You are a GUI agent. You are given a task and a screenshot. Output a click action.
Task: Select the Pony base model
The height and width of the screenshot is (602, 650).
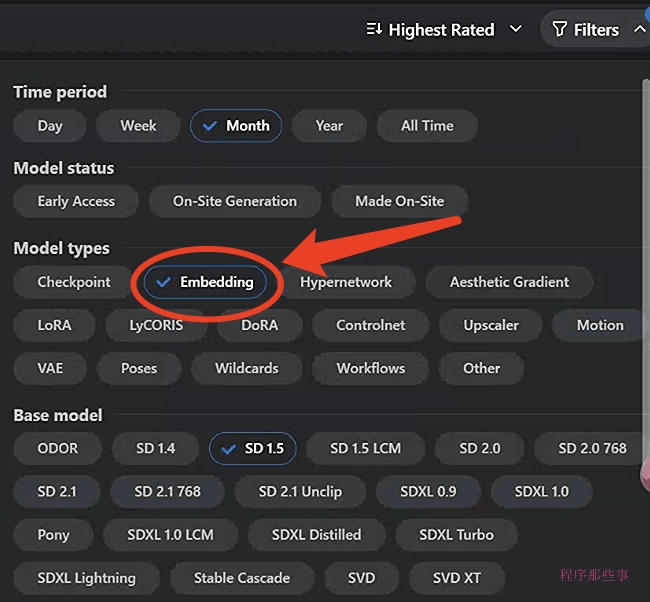54,535
